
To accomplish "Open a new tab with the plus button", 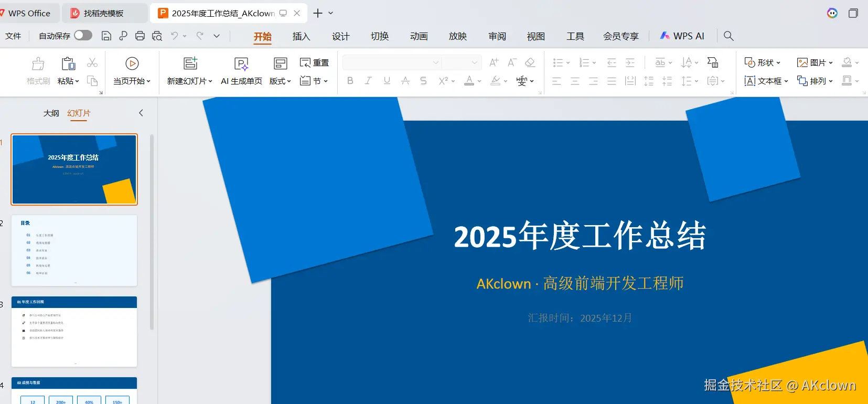I will (318, 13).
